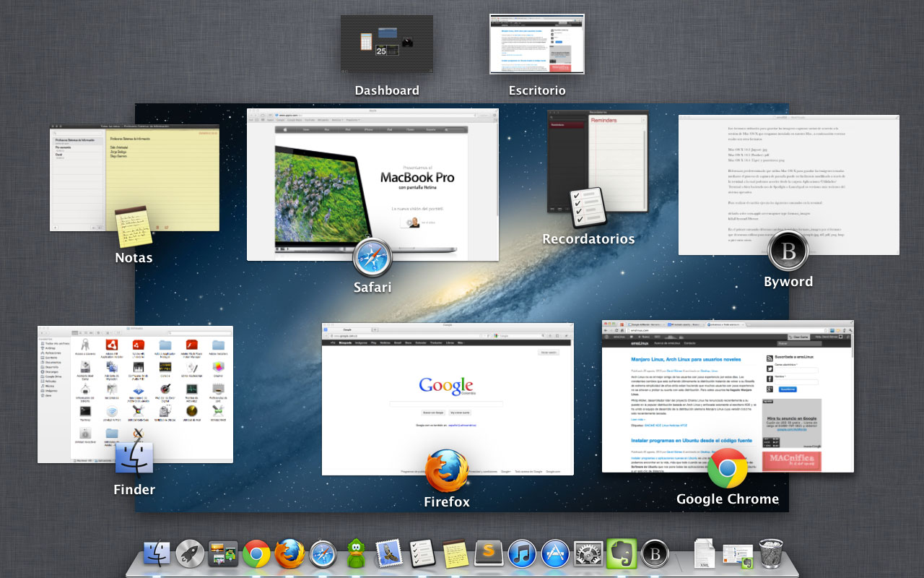Screen dimensions: 924x578
Task: Click the Recordatorios checklist badge icon
Action: 588,208
